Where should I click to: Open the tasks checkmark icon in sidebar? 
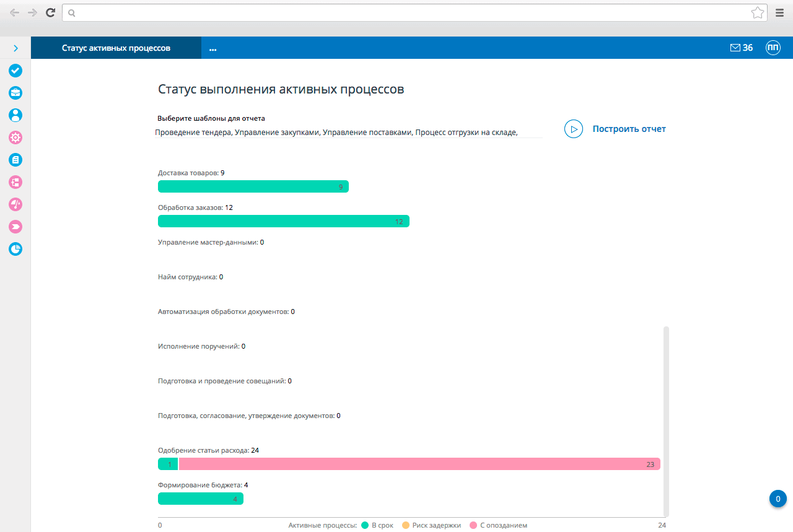coord(15,71)
